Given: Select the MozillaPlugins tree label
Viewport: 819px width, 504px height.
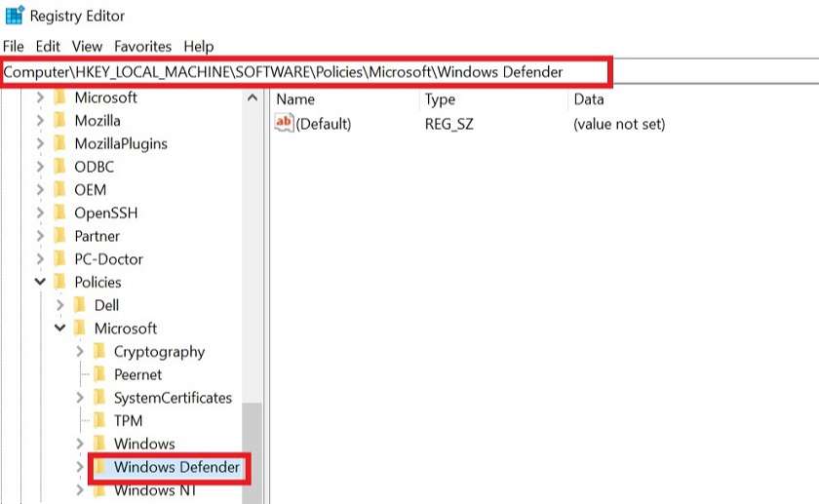Looking at the screenshot, I should (121, 143).
